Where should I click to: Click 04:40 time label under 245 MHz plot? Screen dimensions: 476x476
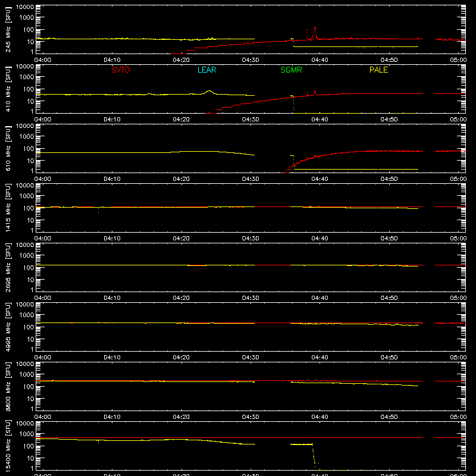320,60
